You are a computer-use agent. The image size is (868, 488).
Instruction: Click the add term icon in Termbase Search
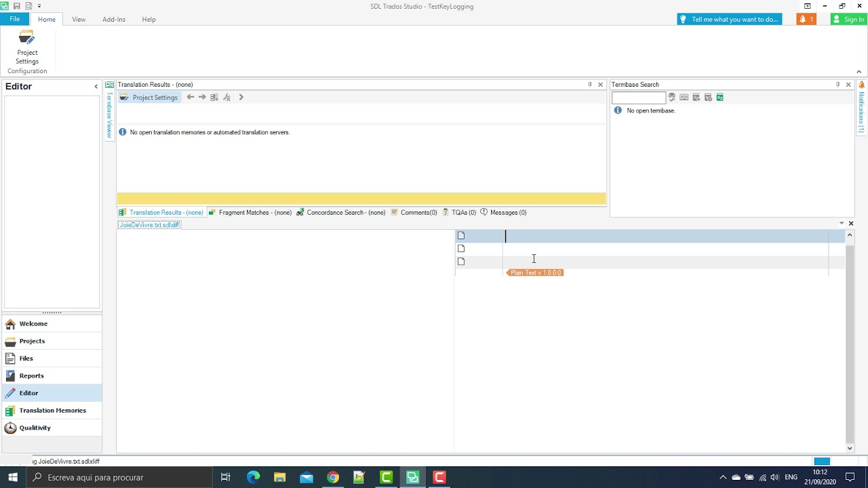coord(696,97)
